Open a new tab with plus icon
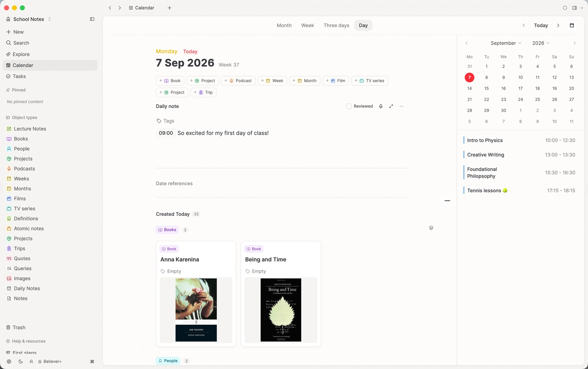Viewport: 588px width, 369px height. pos(169,8)
